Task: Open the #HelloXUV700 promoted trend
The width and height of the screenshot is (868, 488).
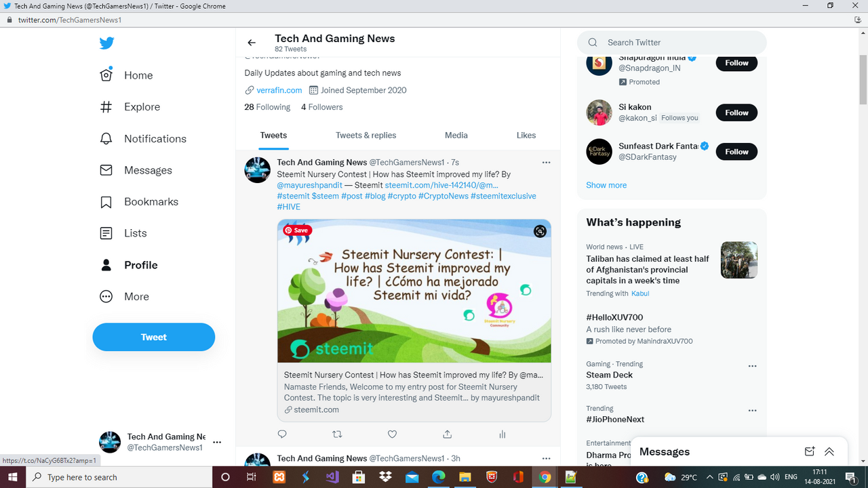Action: point(614,317)
